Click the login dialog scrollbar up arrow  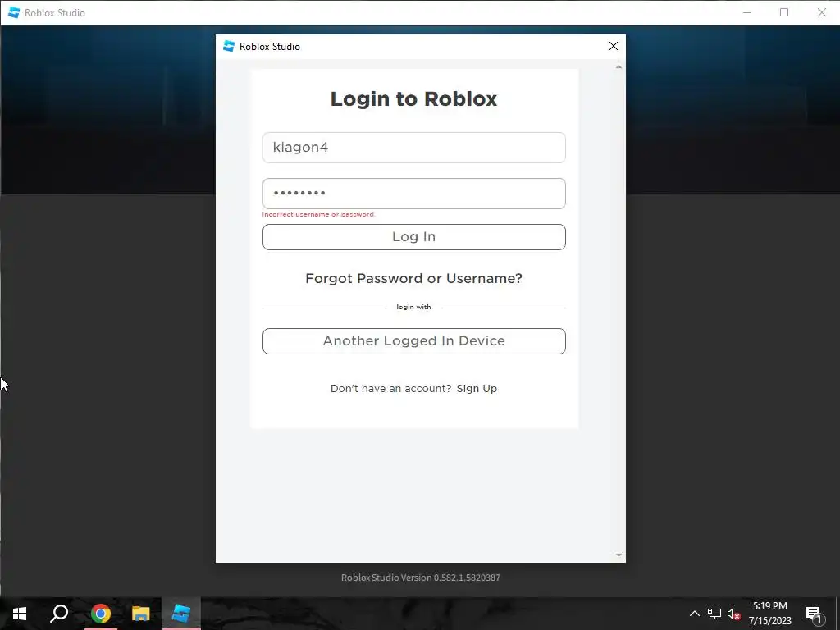[619, 67]
